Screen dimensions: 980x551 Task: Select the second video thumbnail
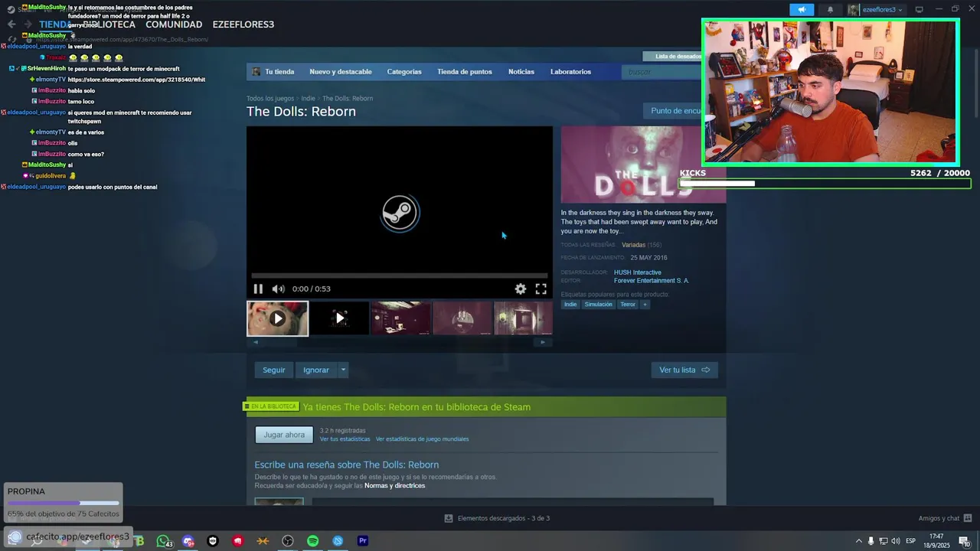[x=340, y=318]
